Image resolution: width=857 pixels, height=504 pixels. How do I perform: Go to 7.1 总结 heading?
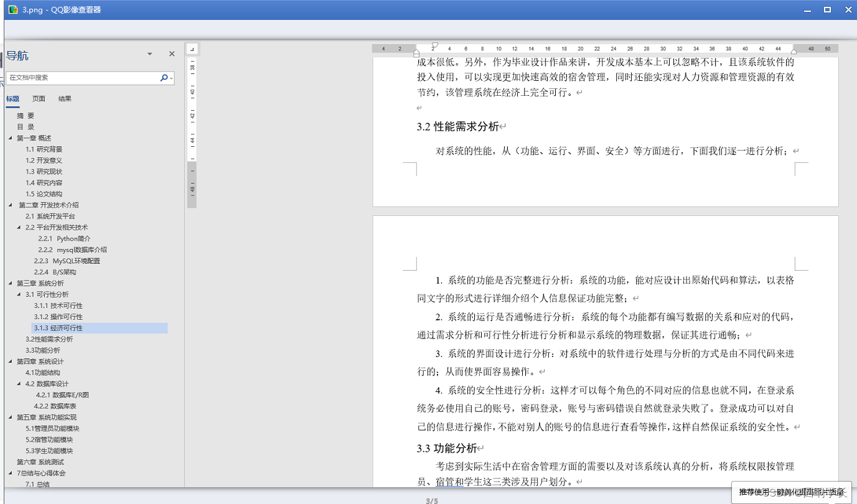(37, 484)
